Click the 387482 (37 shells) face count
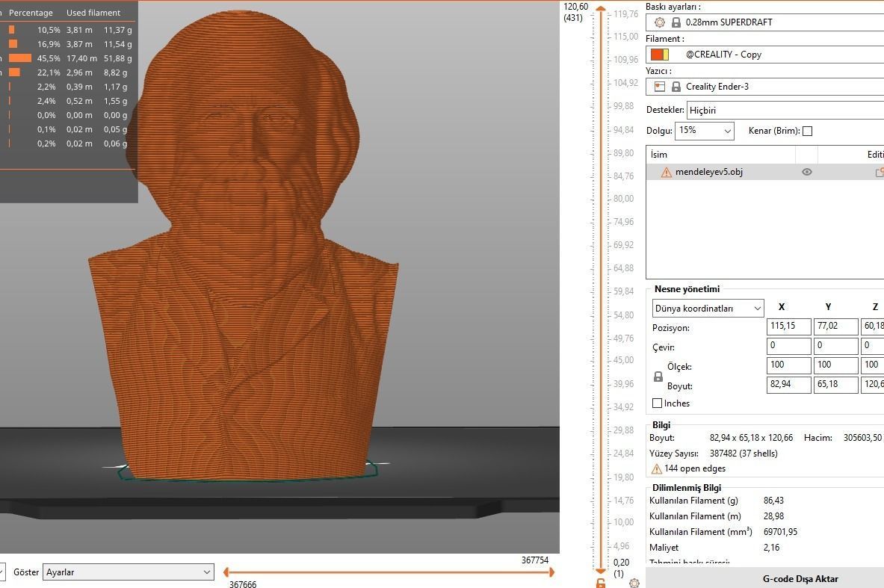 click(x=744, y=454)
